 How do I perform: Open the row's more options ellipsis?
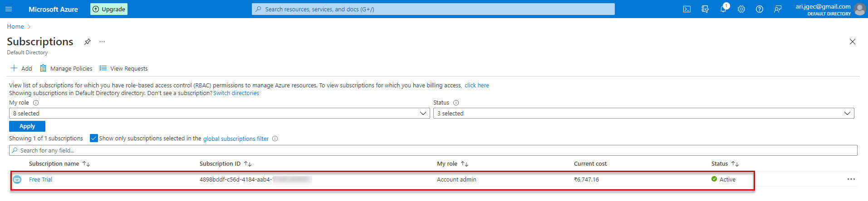851,179
